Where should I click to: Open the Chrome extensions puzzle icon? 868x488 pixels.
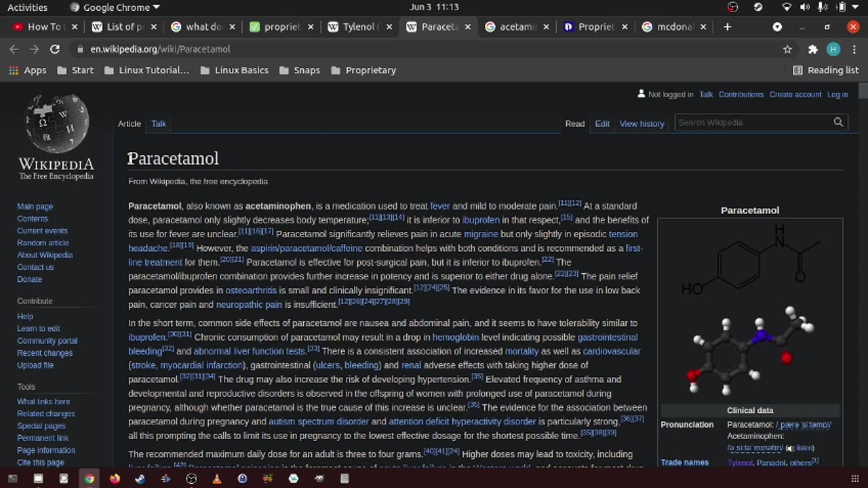click(813, 49)
